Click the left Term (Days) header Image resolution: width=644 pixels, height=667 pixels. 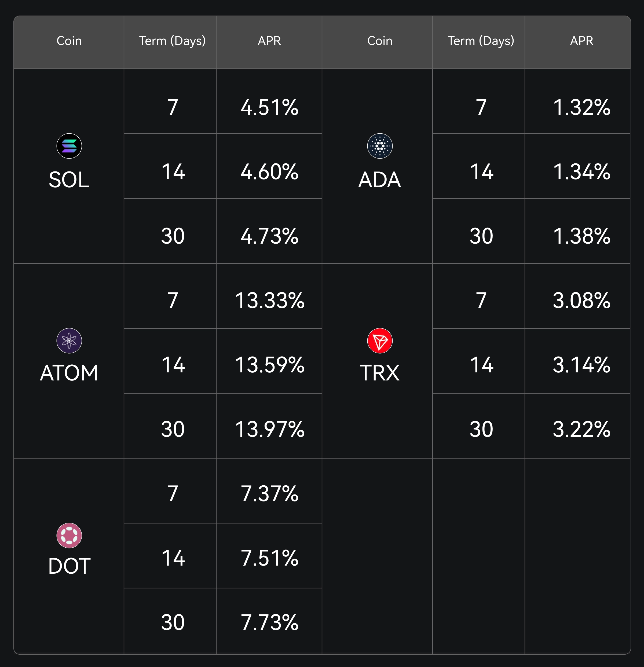tap(172, 41)
